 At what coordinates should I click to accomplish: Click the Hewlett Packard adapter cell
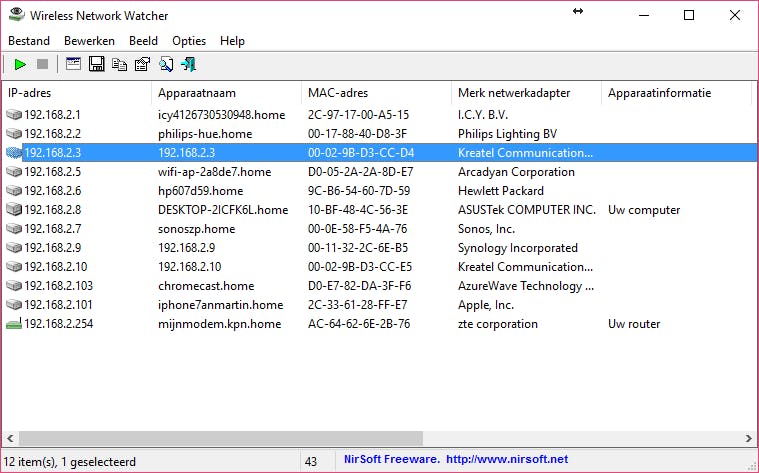point(501,191)
